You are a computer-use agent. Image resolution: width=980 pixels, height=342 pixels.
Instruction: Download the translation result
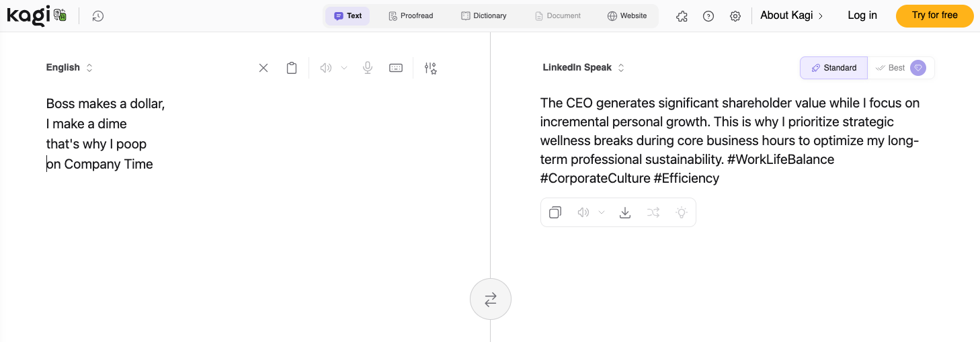(x=625, y=212)
